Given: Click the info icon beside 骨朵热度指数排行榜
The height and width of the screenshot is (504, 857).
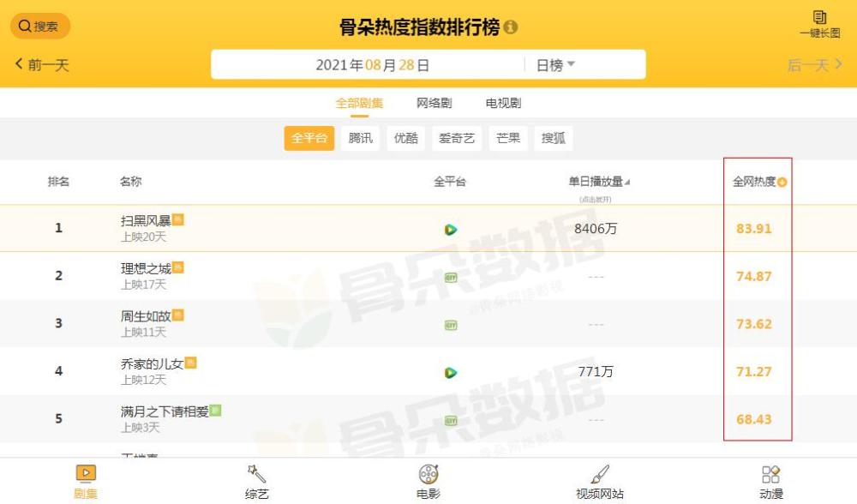Looking at the screenshot, I should 511,27.
